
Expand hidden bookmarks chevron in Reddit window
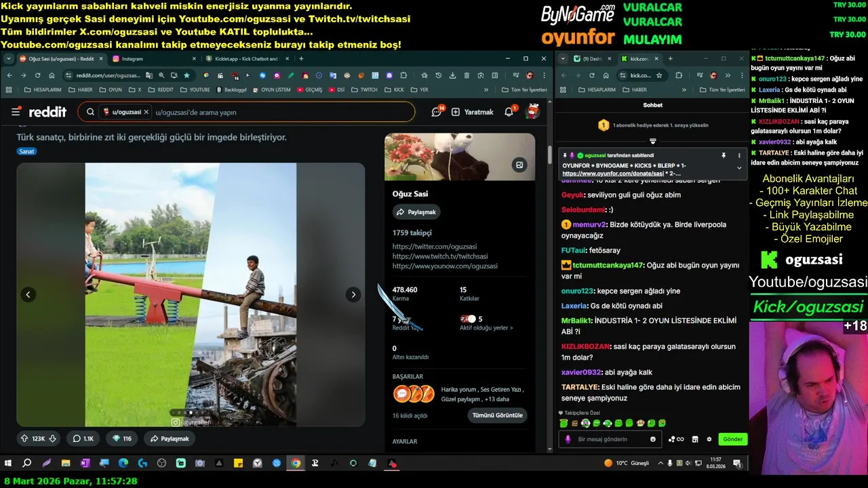pos(486,89)
